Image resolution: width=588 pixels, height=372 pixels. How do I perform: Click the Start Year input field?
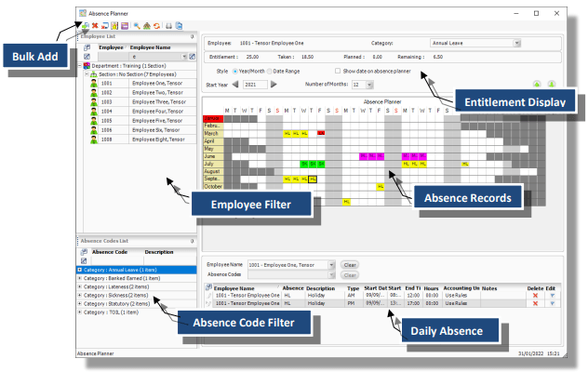(253, 85)
